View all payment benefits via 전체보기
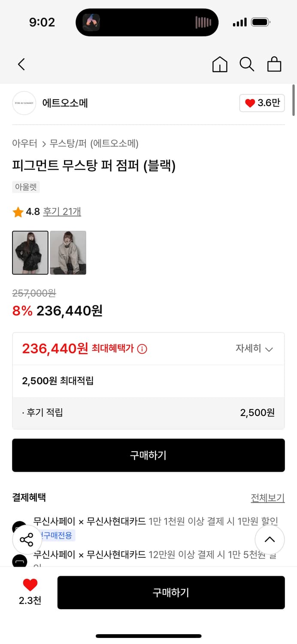 tap(267, 498)
